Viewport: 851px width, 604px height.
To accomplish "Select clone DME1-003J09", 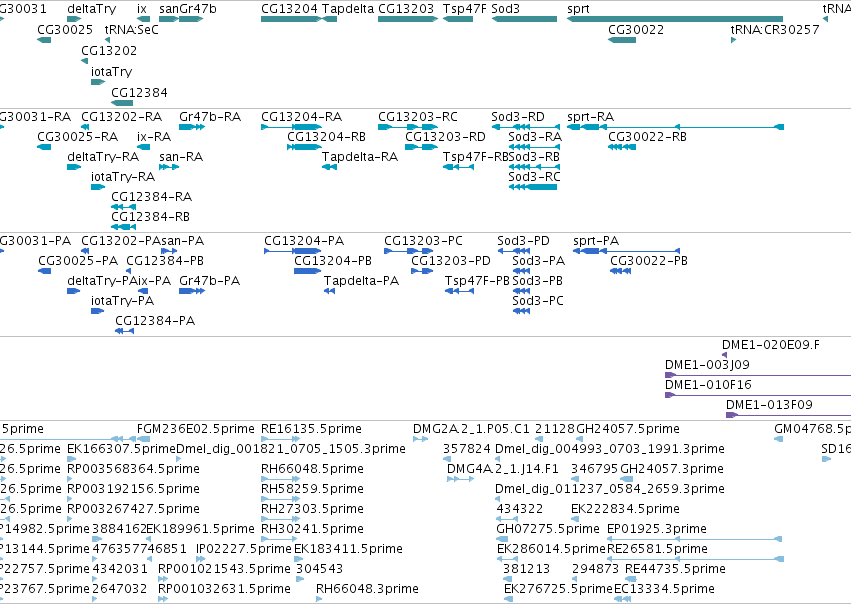I will click(707, 365).
